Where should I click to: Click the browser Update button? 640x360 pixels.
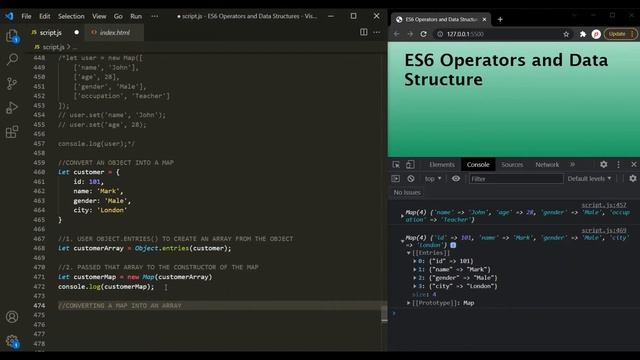coord(620,34)
